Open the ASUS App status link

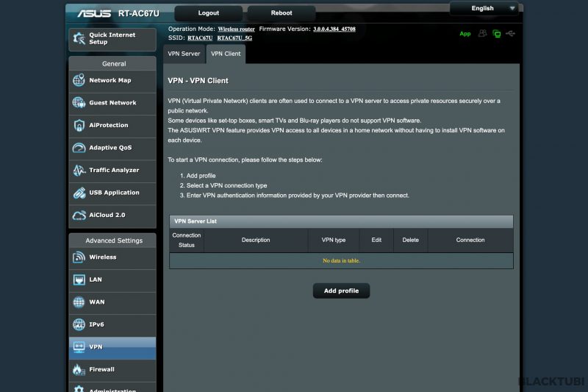tap(465, 34)
